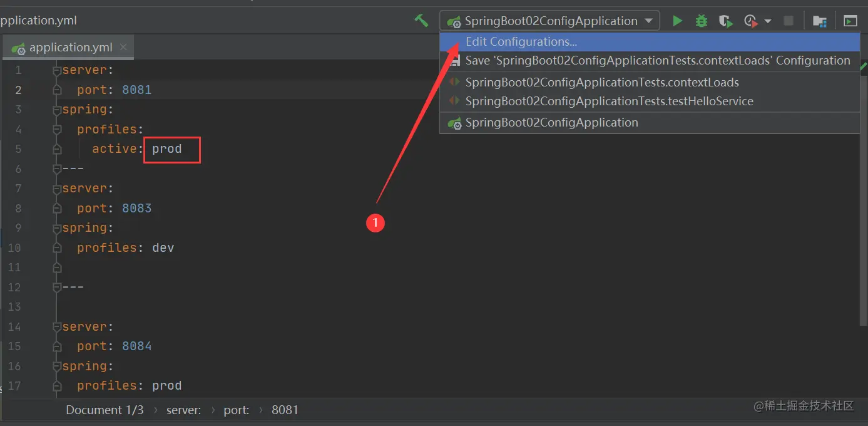Viewport: 868px width, 426px height.
Task: Click the server: breadcrumb in status bar
Action: [x=184, y=410]
